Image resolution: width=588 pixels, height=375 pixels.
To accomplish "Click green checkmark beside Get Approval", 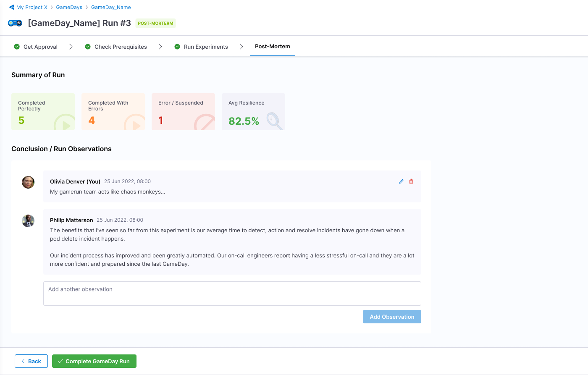I will click(x=17, y=47).
